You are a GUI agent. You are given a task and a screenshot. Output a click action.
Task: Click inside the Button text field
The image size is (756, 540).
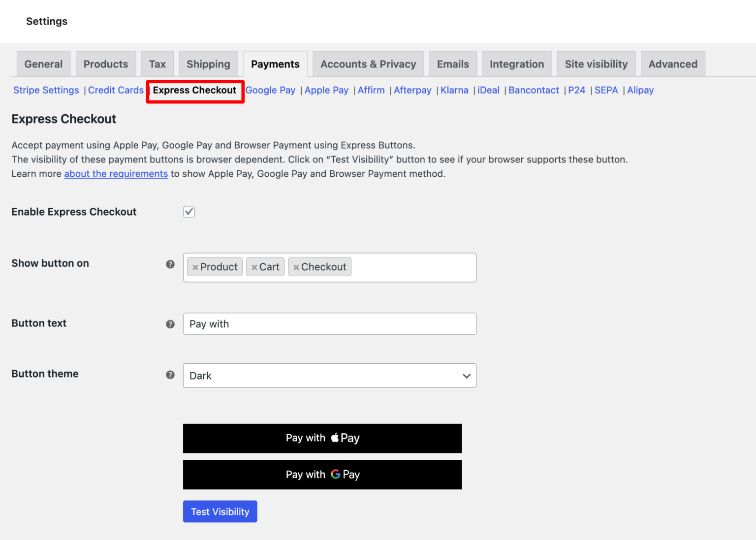pos(329,324)
